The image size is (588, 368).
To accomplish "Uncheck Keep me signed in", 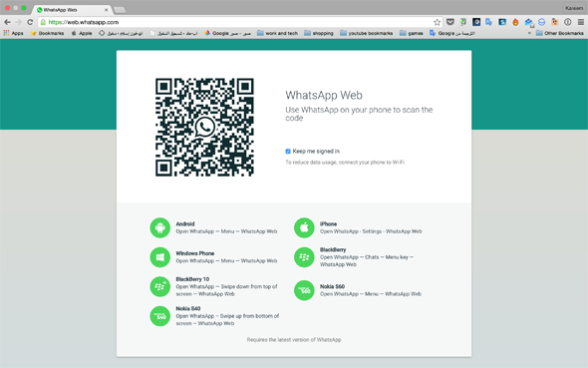I will coord(288,152).
